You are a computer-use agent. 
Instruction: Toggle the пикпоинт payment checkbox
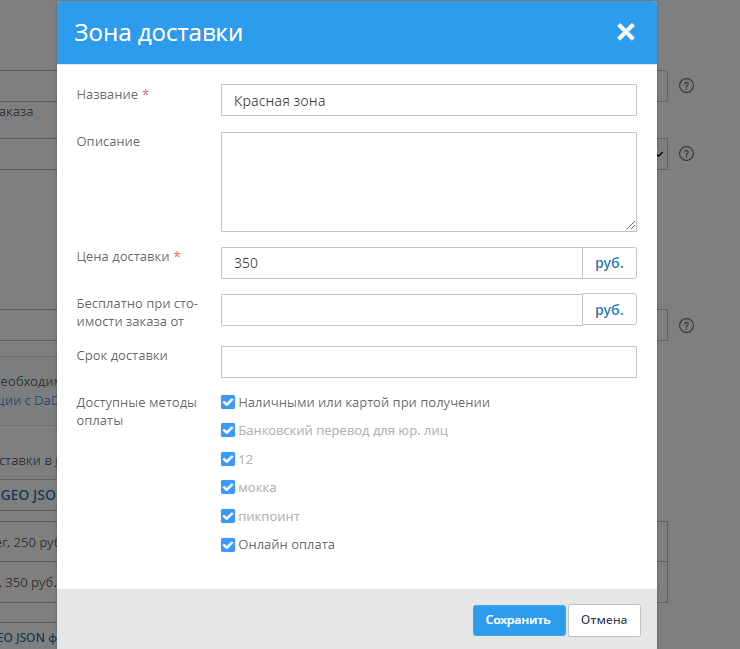(228, 516)
